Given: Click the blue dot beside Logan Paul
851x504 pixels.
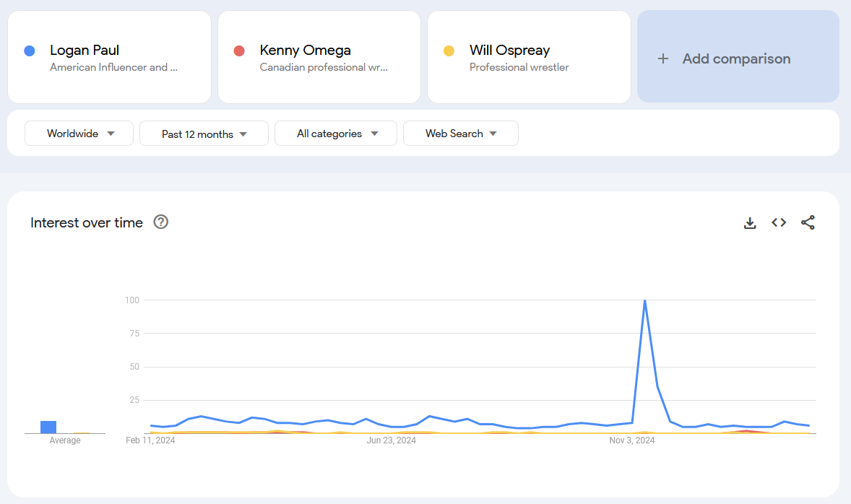Looking at the screenshot, I should pos(30,51).
